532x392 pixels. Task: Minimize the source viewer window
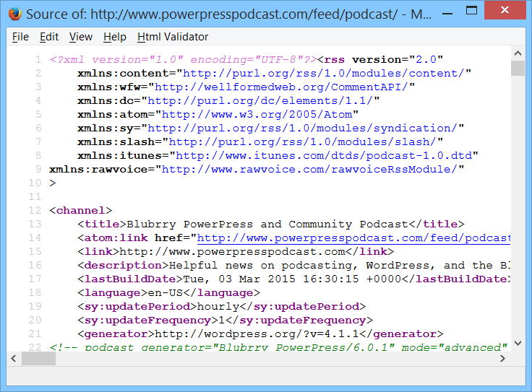tap(447, 14)
